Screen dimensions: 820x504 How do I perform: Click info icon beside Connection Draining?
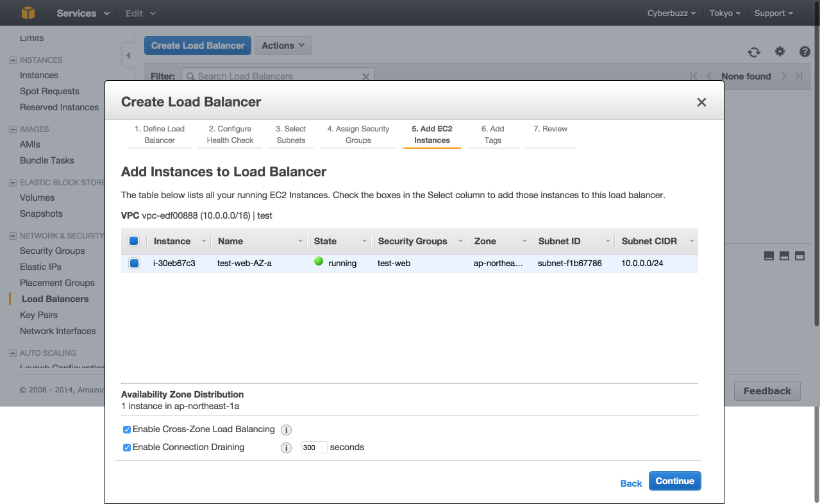click(287, 448)
